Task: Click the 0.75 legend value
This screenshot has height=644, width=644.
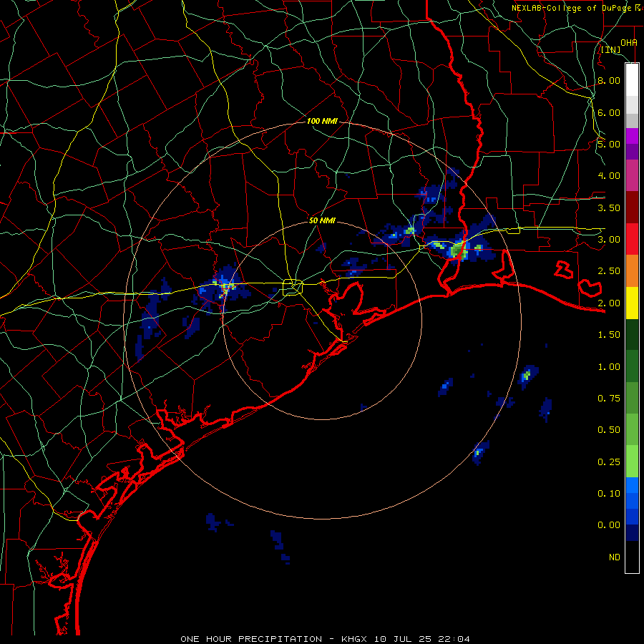Action: (609, 399)
